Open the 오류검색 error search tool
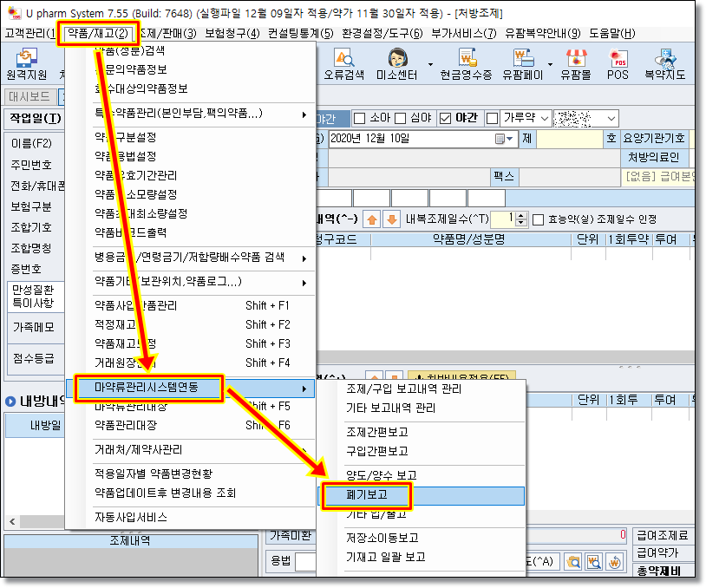The height and width of the screenshot is (588, 706). click(x=345, y=65)
